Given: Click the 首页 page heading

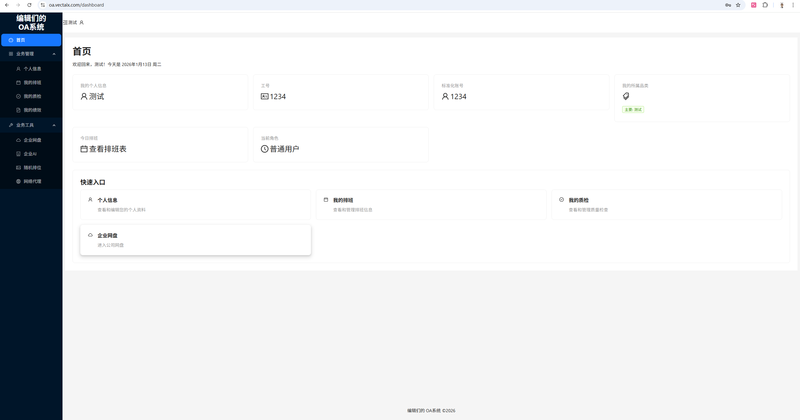Looking at the screenshot, I should [82, 51].
